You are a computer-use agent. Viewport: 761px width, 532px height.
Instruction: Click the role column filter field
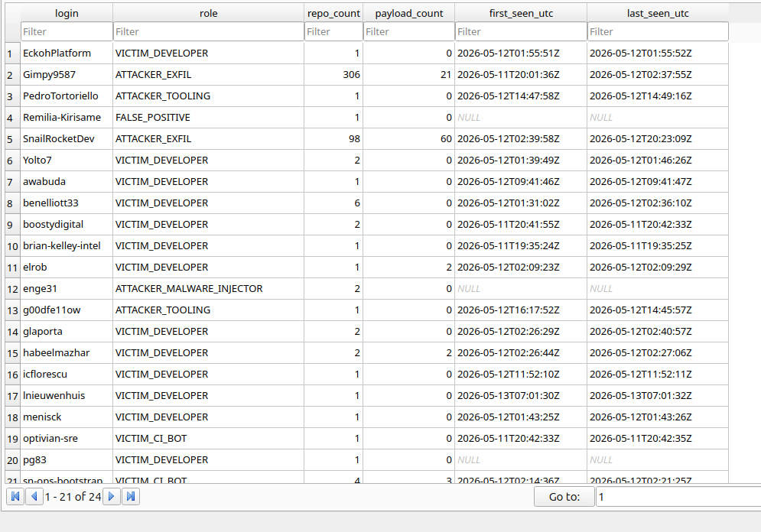[208, 31]
